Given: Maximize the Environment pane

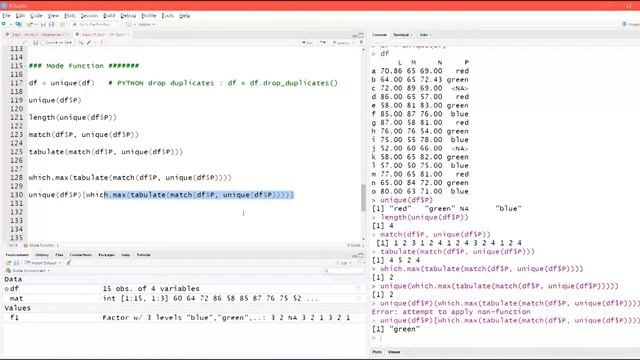Looking at the screenshot, I should point(361,256).
